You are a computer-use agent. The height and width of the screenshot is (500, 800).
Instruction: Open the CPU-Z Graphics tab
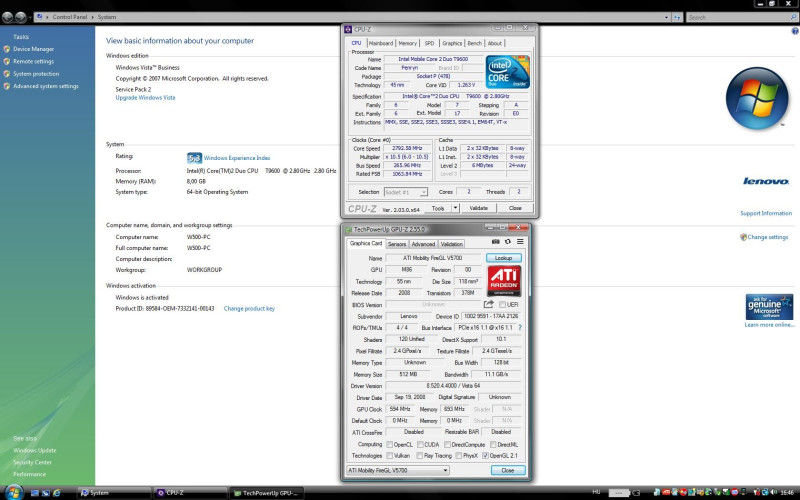click(452, 43)
